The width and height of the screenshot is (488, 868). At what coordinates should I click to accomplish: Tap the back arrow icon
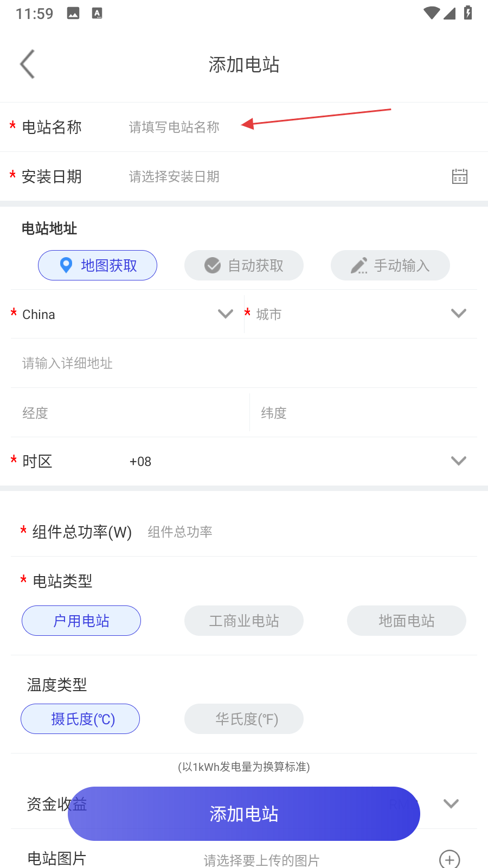[x=28, y=64]
